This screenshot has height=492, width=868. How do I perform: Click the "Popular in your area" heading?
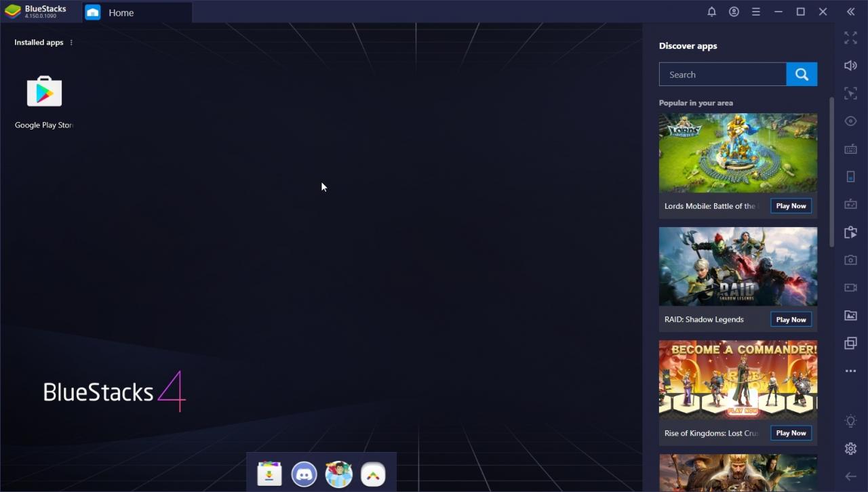(696, 103)
